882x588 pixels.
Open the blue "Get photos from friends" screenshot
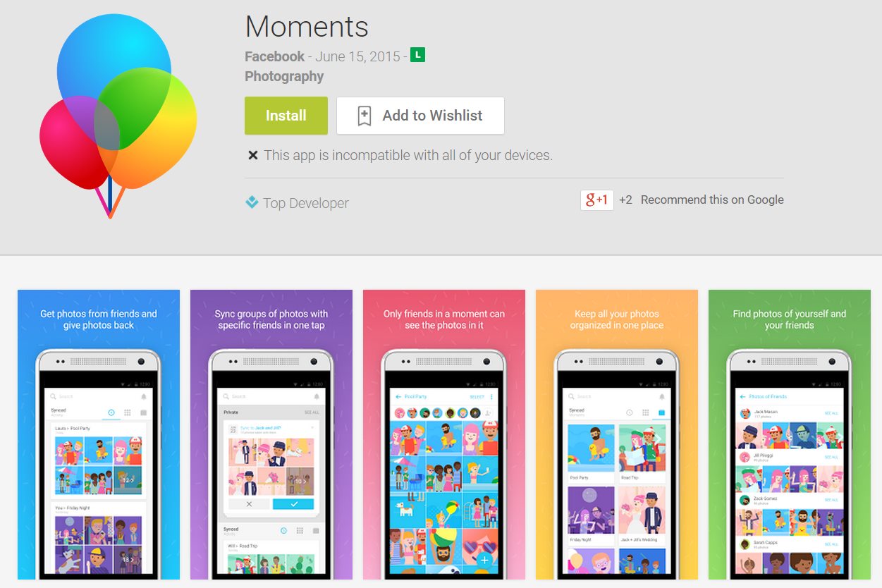click(x=99, y=434)
